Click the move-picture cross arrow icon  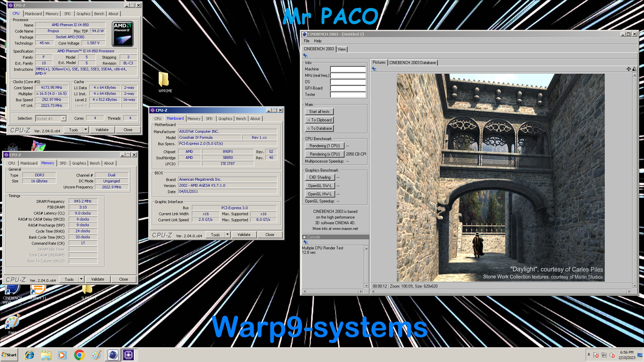pyautogui.click(x=629, y=69)
